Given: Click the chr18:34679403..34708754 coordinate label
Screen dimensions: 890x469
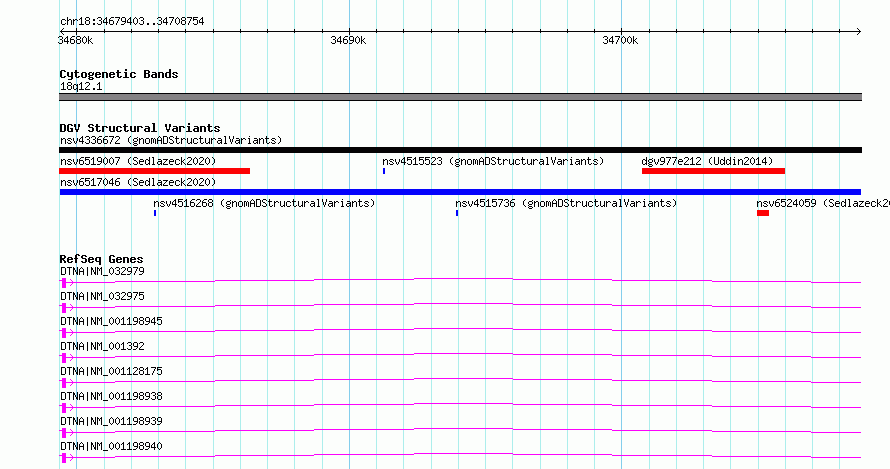Looking at the screenshot, I should pyautogui.click(x=132, y=22).
